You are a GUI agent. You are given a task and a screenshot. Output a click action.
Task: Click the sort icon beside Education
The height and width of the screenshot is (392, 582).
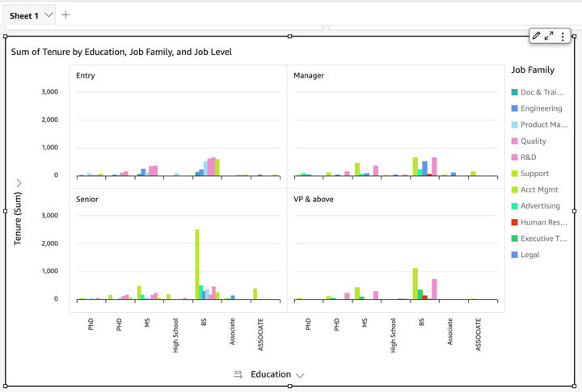(x=238, y=374)
